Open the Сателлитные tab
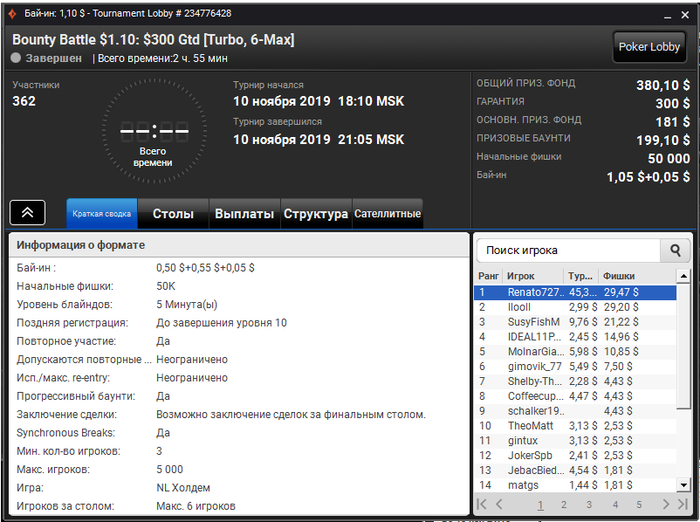This screenshot has height=522, width=700. 388,213
